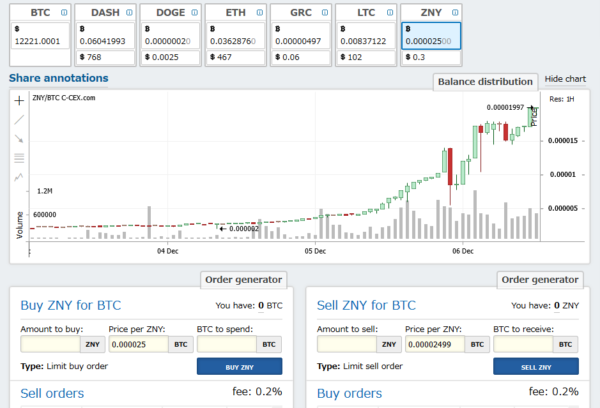Select the BTC market card heading

tap(40, 13)
